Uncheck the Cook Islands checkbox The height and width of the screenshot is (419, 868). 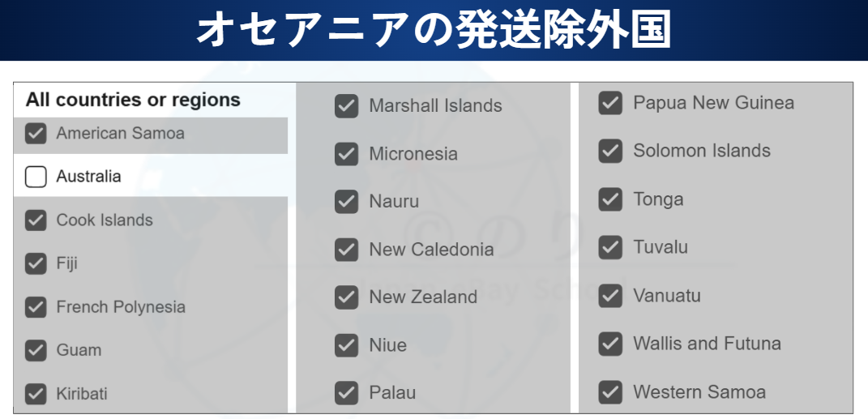pos(36,220)
